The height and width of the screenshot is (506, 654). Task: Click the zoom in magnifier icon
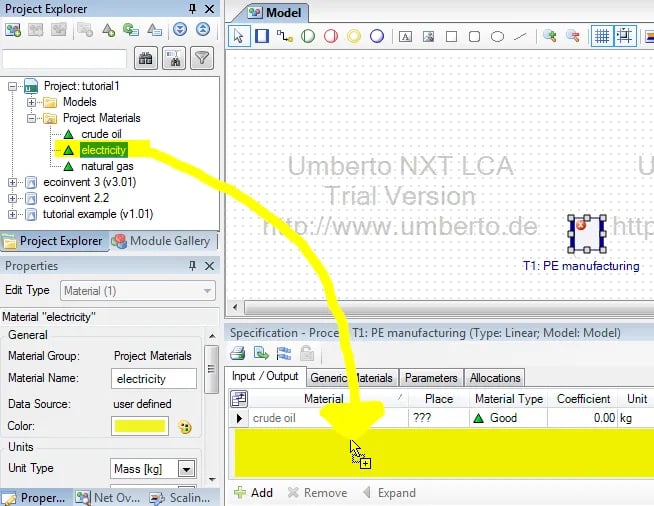(550, 36)
